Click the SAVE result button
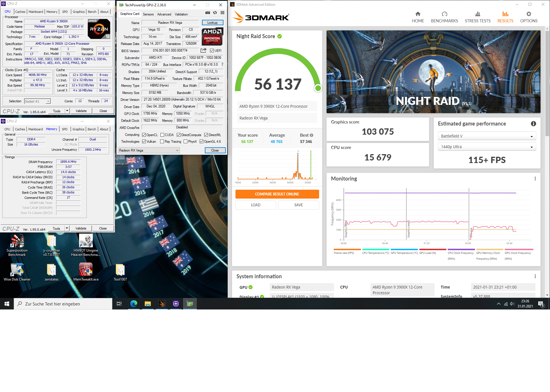The width and height of the screenshot is (550, 392). 298,205
